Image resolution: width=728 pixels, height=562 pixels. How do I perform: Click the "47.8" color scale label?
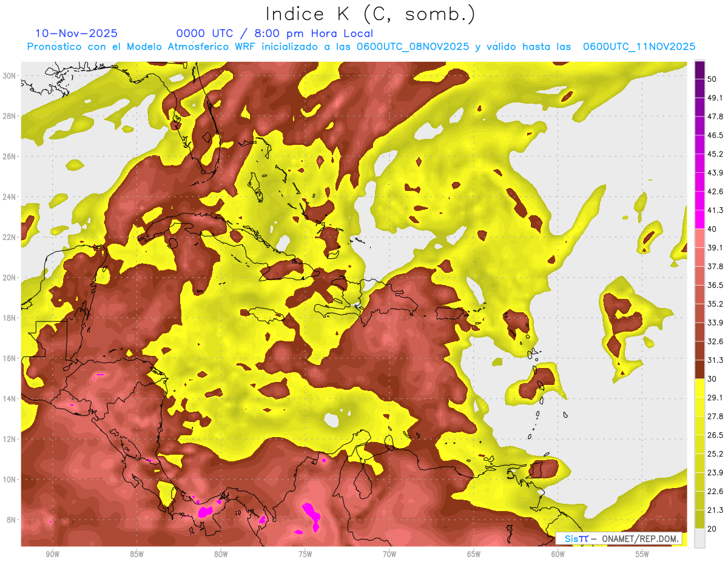[715, 116]
